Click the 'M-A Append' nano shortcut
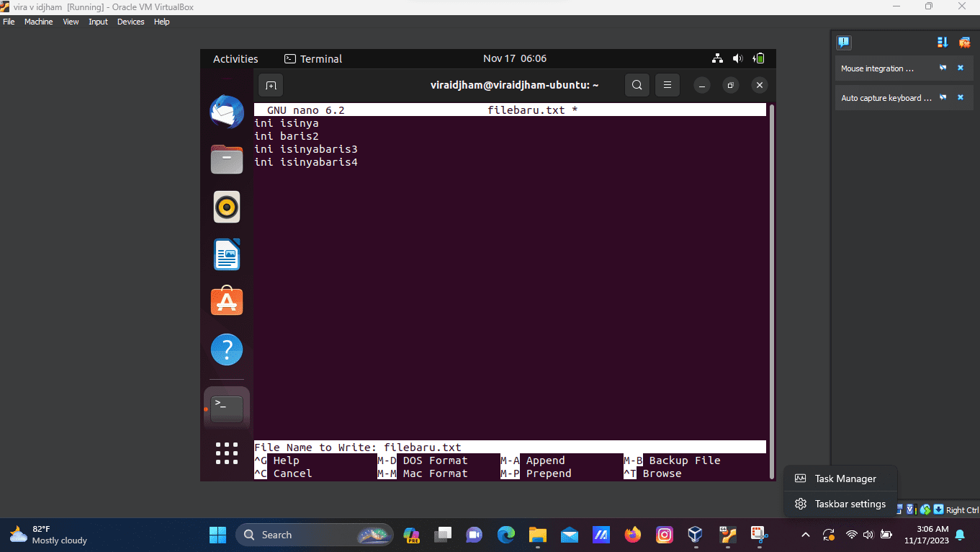 533,460
